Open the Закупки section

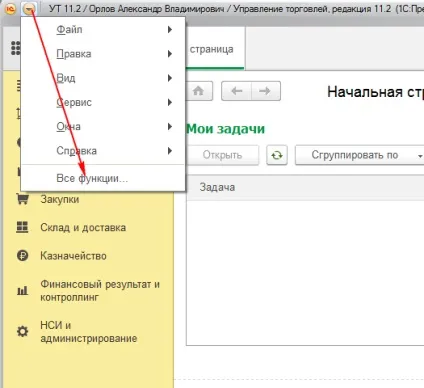(x=60, y=199)
